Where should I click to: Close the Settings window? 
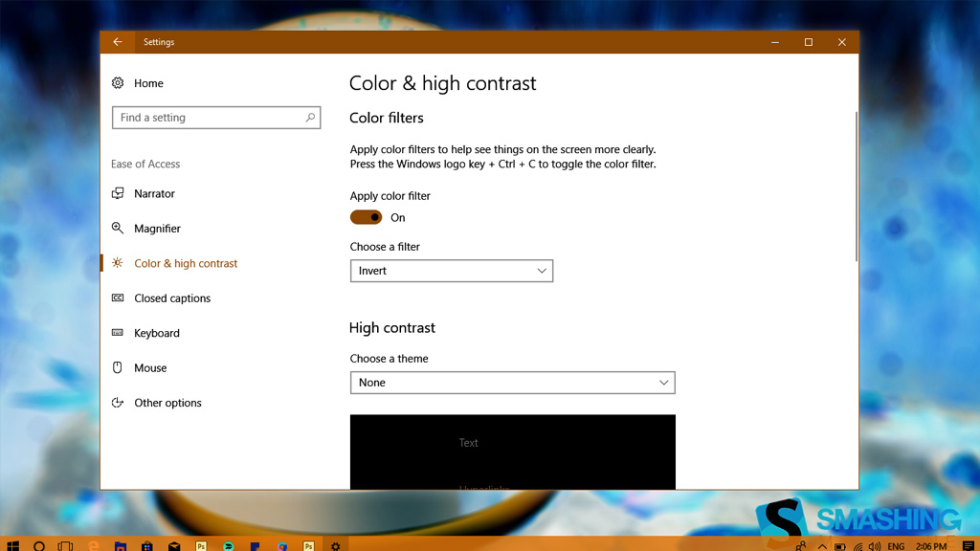842,42
